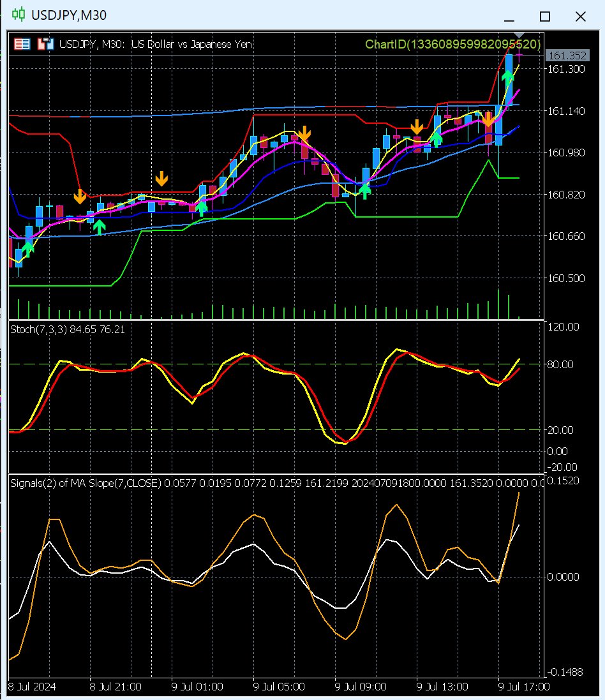Click the USDJPY chart window title icon
605x700 pixels.
(19, 15)
